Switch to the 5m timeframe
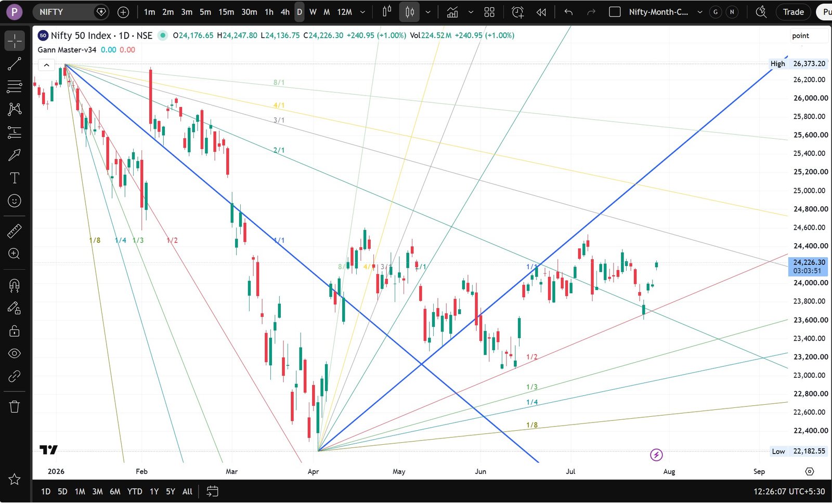This screenshot has width=832, height=504. (x=205, y=12)
